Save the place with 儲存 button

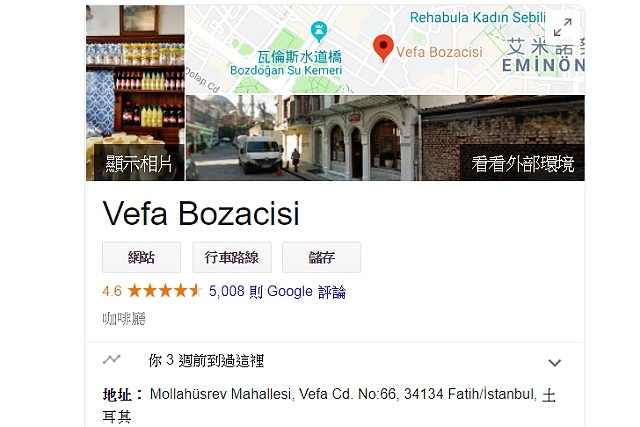(322, 257)
